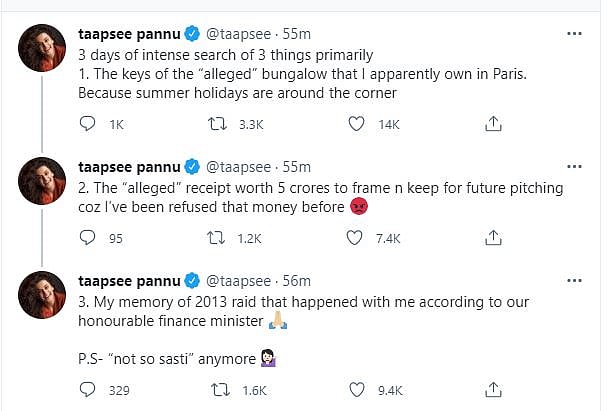The image size is (611, 411).
Task: Click the profile avatar on the second tweet
Action: [42, 181]
